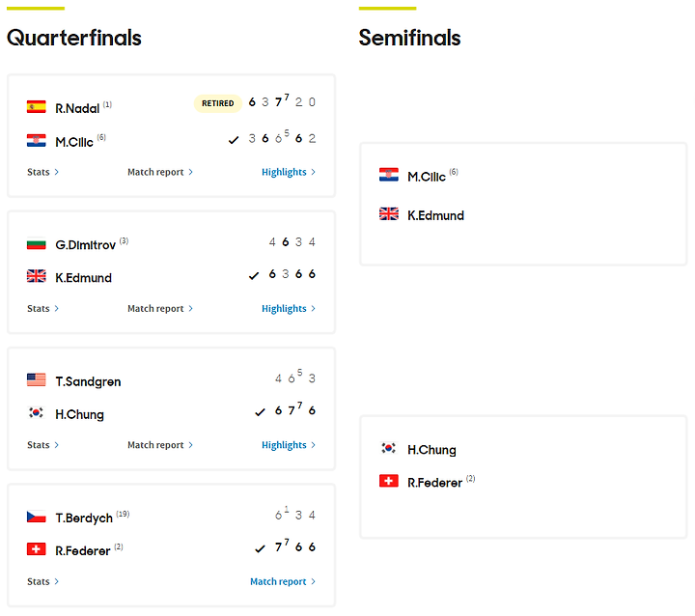
Task: Click the Czech flag beside T.Berdych
Action: (x=36, y=517)
